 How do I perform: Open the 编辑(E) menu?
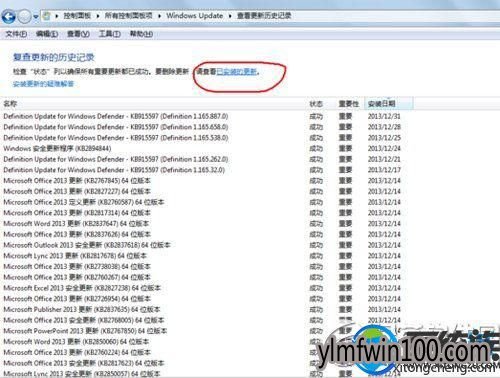coord(47,34)
